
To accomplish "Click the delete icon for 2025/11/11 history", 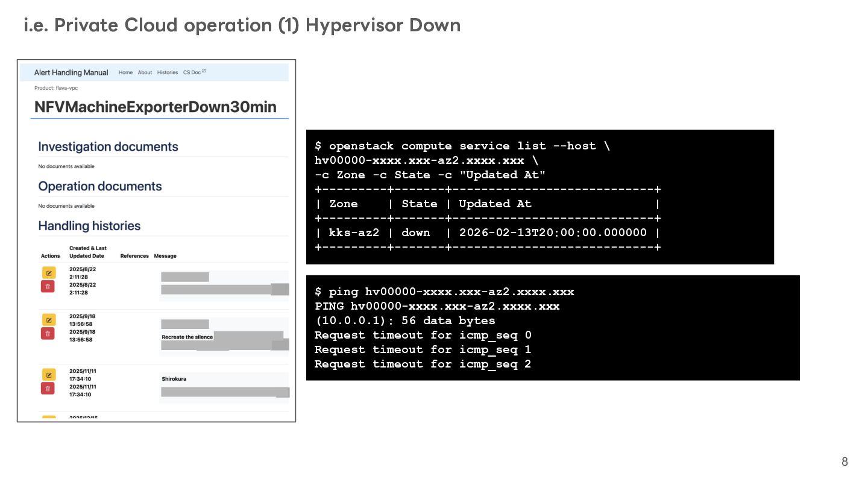I will pyautogui.click(x=48, y=388).
